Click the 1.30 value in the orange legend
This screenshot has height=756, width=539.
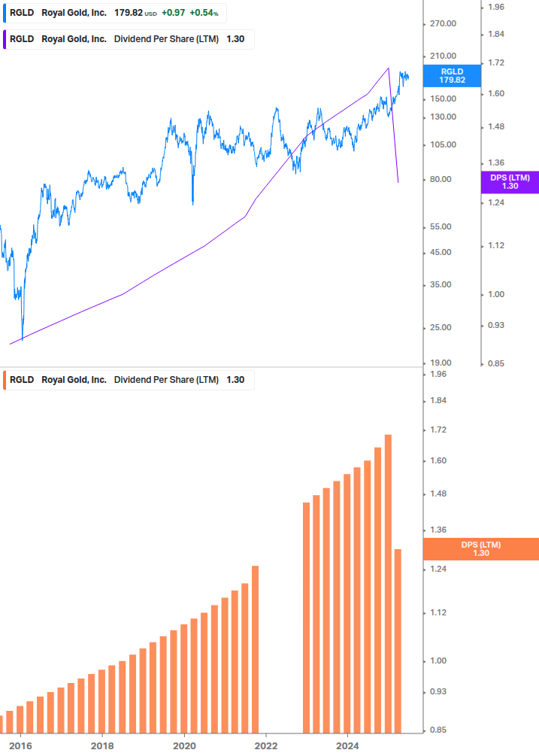coord(235,380)
